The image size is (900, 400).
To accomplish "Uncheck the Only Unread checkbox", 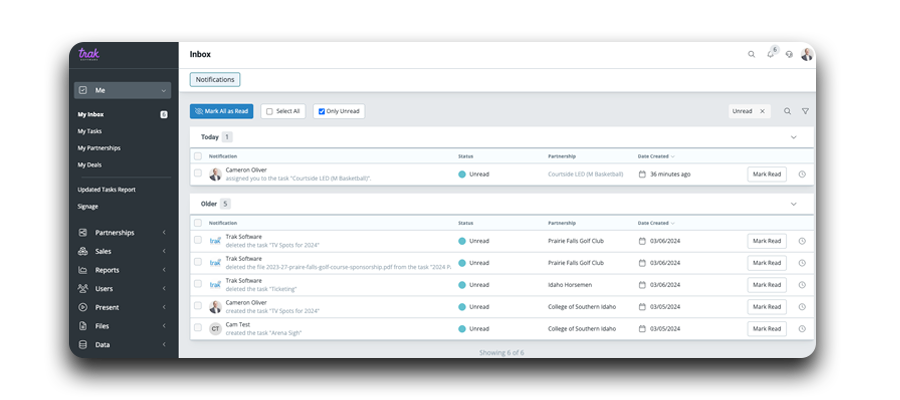I will click(x=321, y=111).
